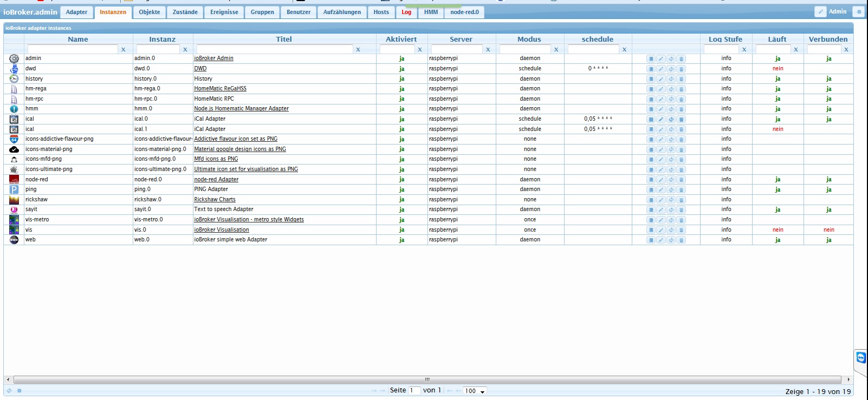Delete the ical.1 instance via its trash icon
Screen dimensions: 868x400
point(682,130)
